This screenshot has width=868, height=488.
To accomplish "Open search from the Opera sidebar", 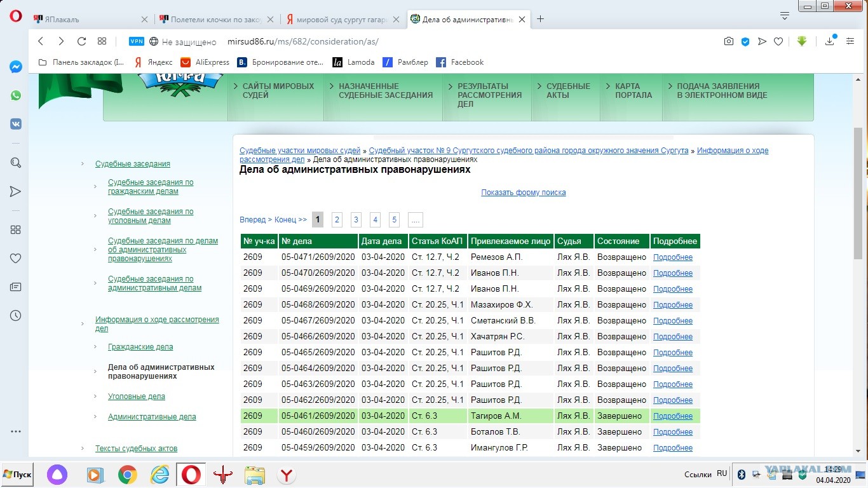I will (16, 163).
